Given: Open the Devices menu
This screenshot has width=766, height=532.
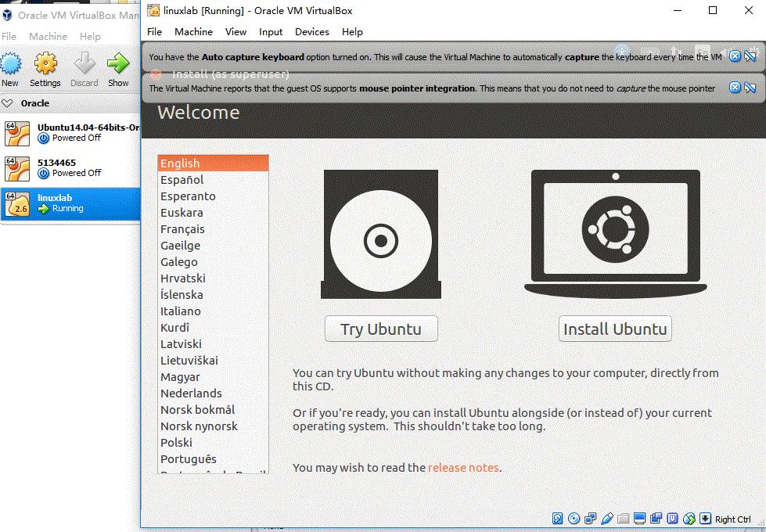Looking at the screenshot, I should point(311,32).
